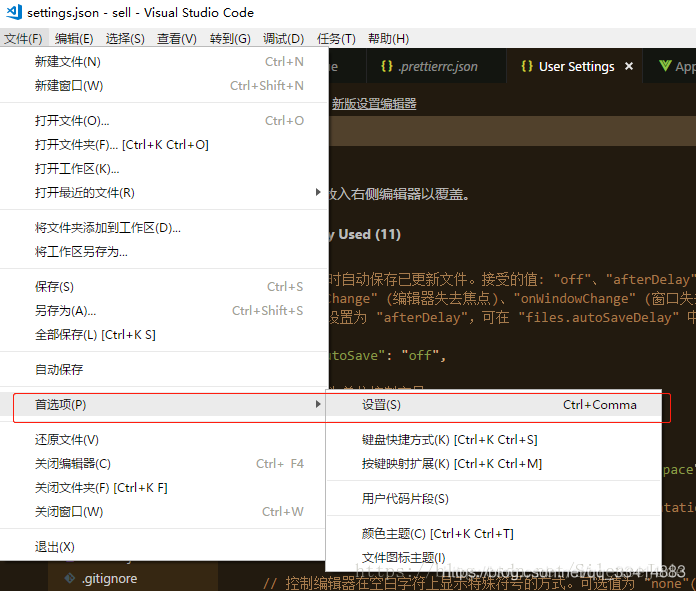The height and width of the screenshot is (591, 696).
Task: Choose 全部保存(L) menu item
Action: coord(164,334)
